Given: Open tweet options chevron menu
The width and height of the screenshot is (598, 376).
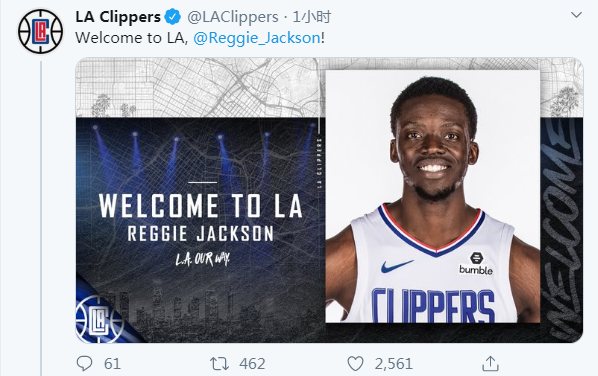Looking at the screenshot, I should click(576, 15).
